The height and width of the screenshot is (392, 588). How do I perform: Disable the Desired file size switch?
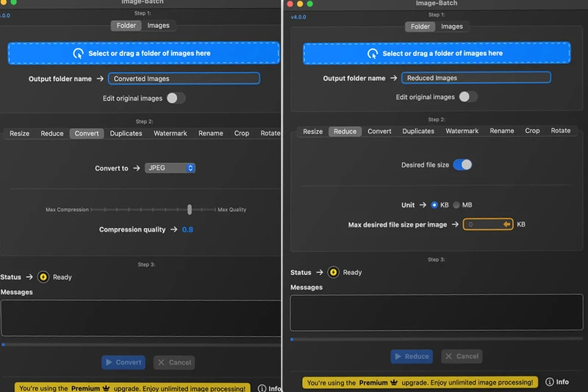(462, 165)
